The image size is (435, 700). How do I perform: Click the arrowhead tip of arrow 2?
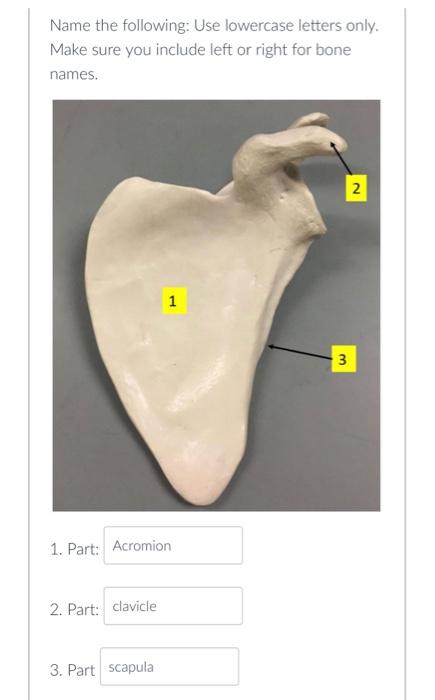[331, 143]
